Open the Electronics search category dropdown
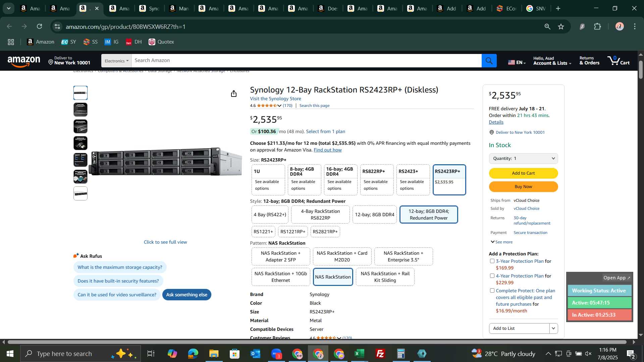 (116, 61)
